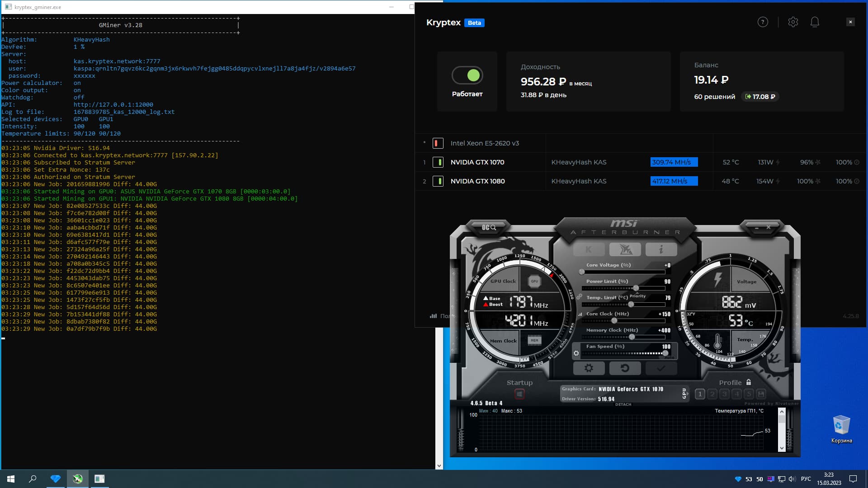This screenshot has height=488, width=868.
Task: Open Kryptex settings gear
Action: click(793, 22)
